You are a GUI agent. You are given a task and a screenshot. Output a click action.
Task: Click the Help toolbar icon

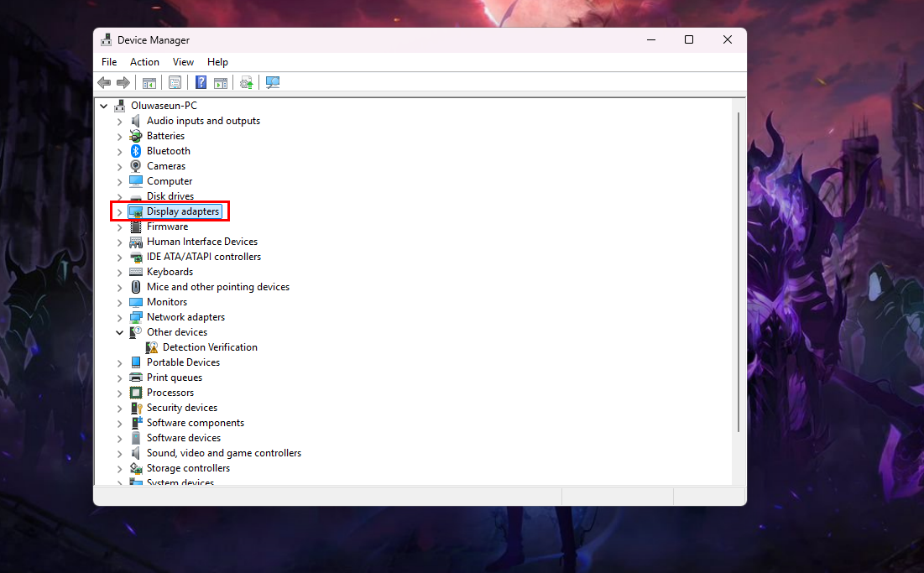click(x=200, y=81)
